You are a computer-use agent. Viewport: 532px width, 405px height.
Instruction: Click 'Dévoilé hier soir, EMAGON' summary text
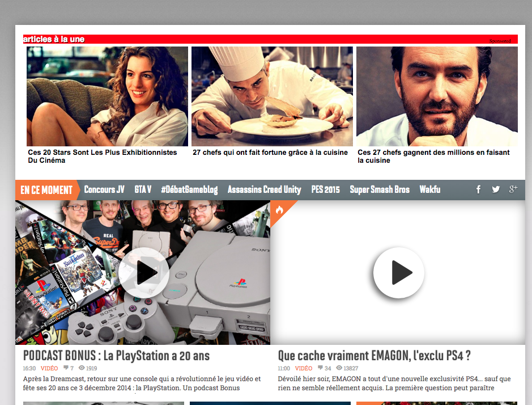[x=394, y=383]
